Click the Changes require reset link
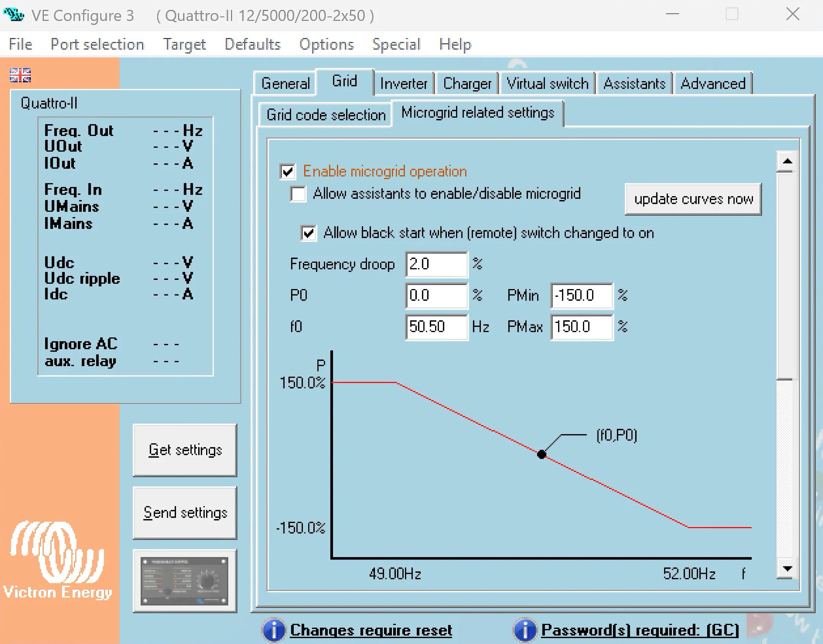The height and width of the screenshot is (644, 823). [371, 630]
